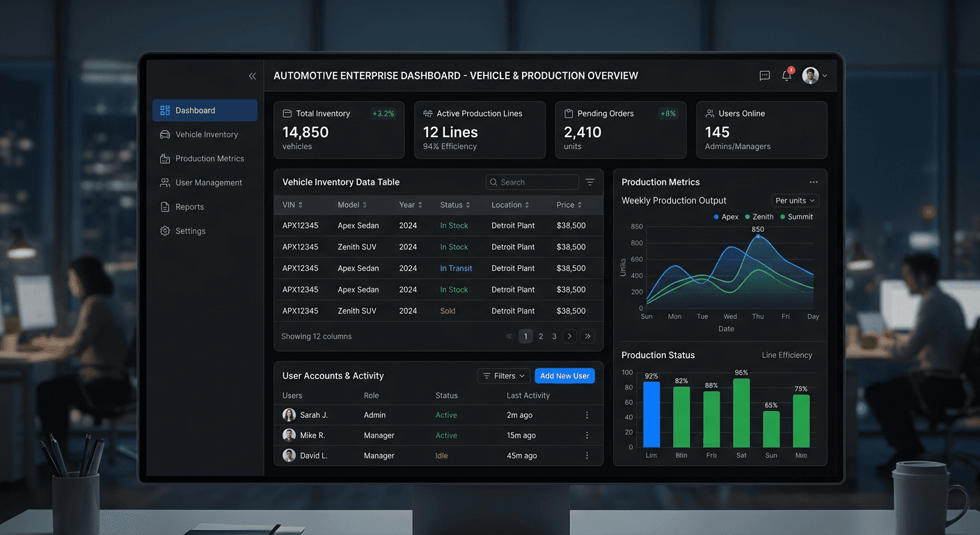Viewport: 980px width, 535px height.
Task: Go to page 2 of inventory
Action: coord(541,336)
